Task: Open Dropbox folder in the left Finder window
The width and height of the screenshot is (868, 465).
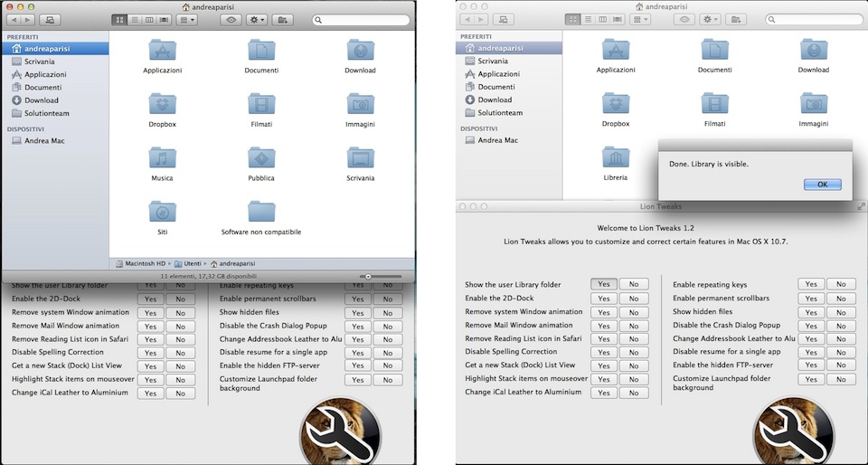Action: (x=162, y=104)
